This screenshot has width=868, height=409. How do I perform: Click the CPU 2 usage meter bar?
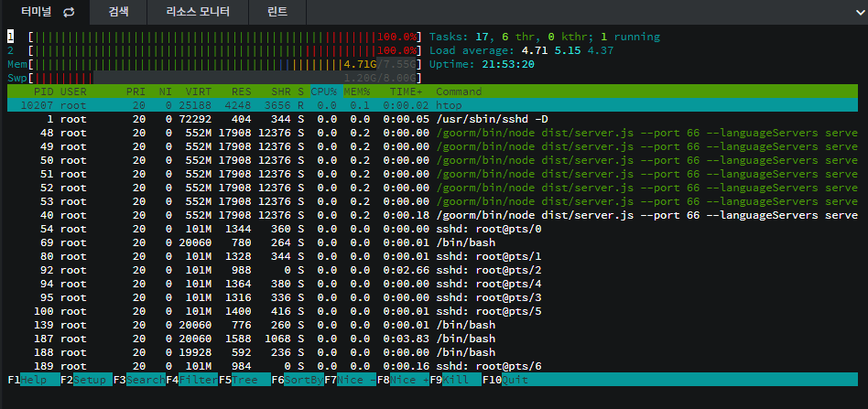pos(224,50)
